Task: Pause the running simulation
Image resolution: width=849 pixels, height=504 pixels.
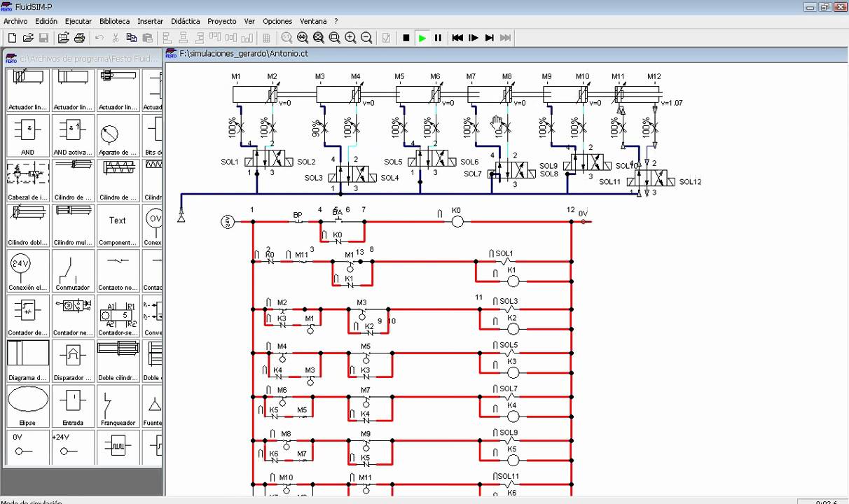Action: pos(439,38)
